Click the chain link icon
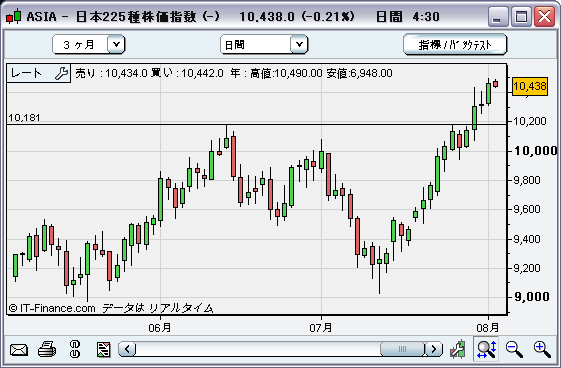 pos(75,349)
